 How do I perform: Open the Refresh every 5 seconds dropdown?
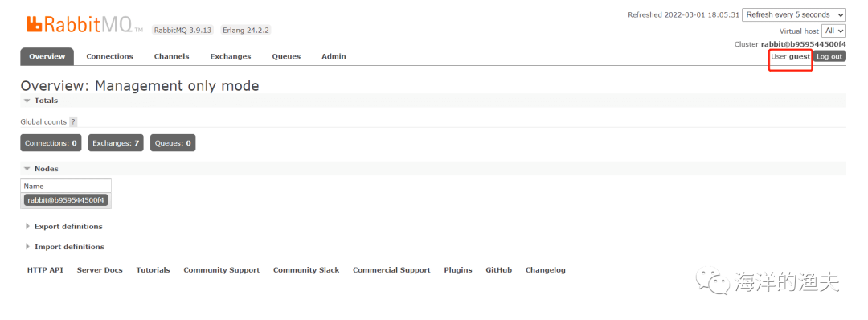click(x=794, y=15)
